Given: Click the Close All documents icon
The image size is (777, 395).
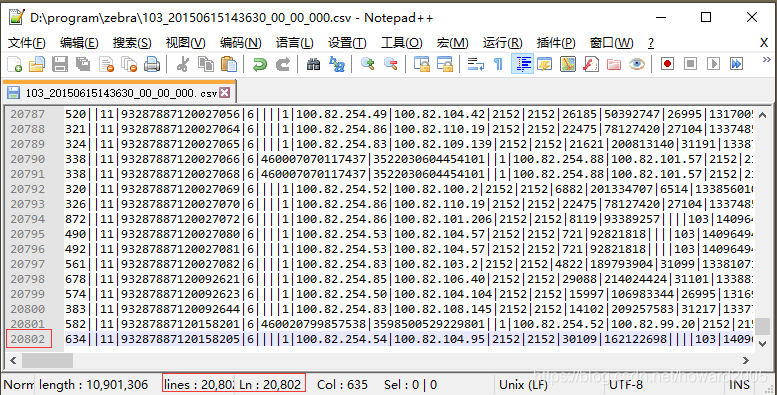Looking at the screenshot, I should coord(129,64).
